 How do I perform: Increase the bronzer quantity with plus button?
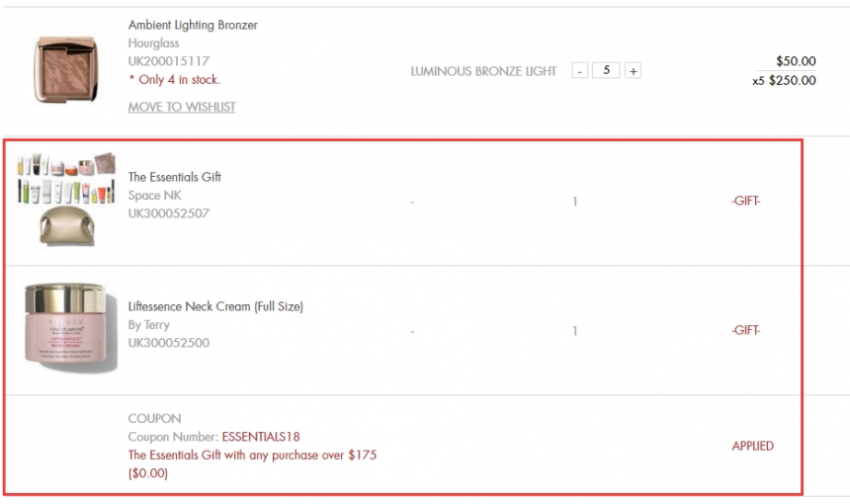pos(633,71)
